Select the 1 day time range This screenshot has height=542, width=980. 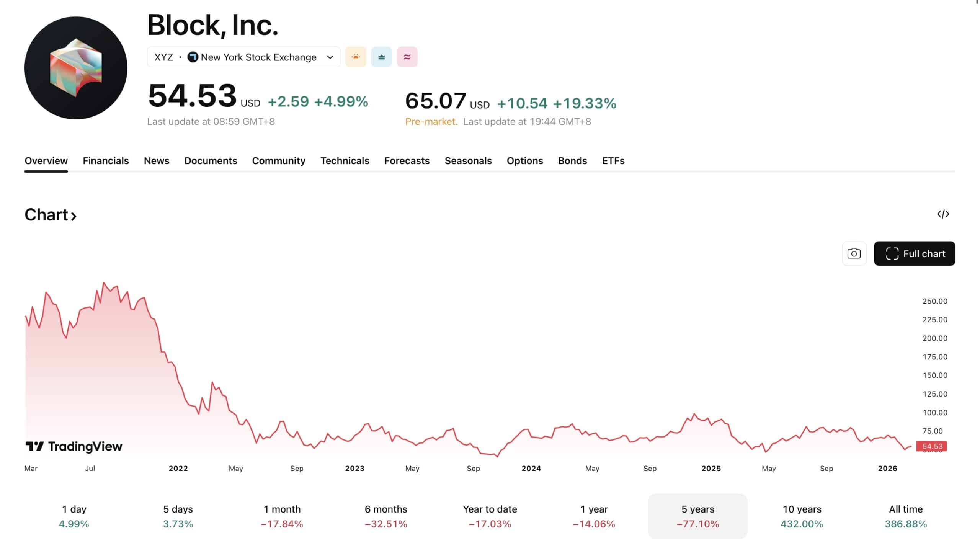click(74, 516)
